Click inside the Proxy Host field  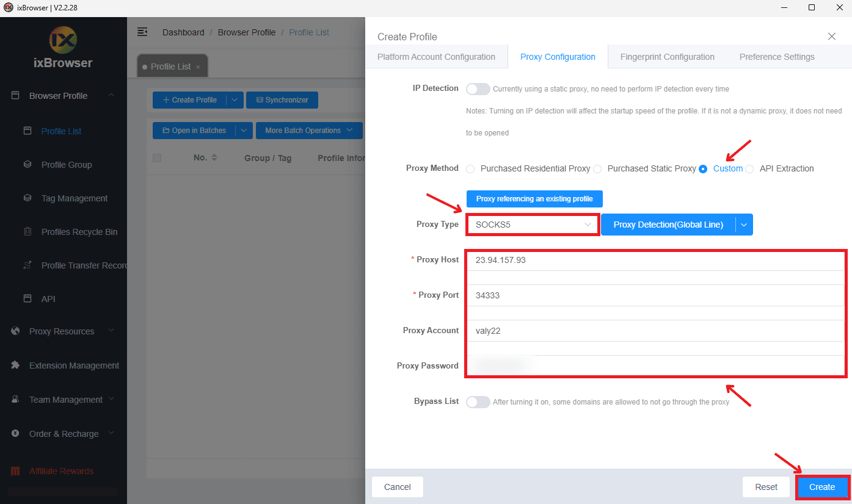611,259
